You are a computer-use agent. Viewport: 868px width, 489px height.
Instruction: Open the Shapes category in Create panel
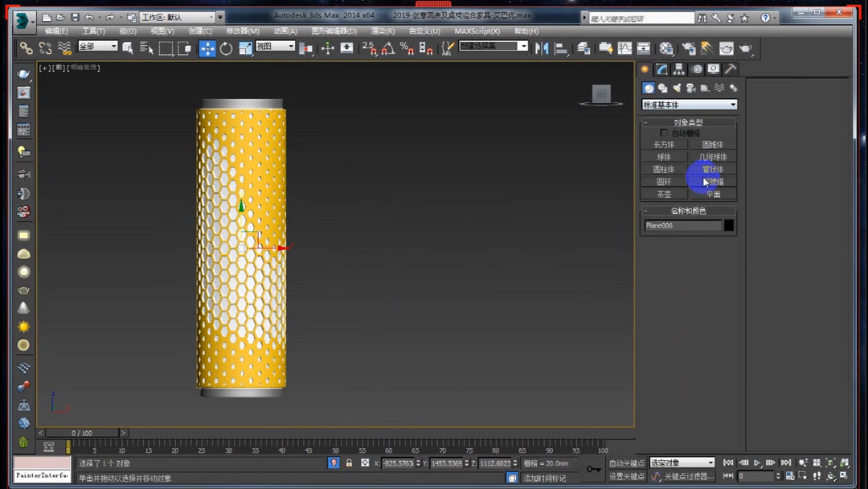click(x=663, y=88)
